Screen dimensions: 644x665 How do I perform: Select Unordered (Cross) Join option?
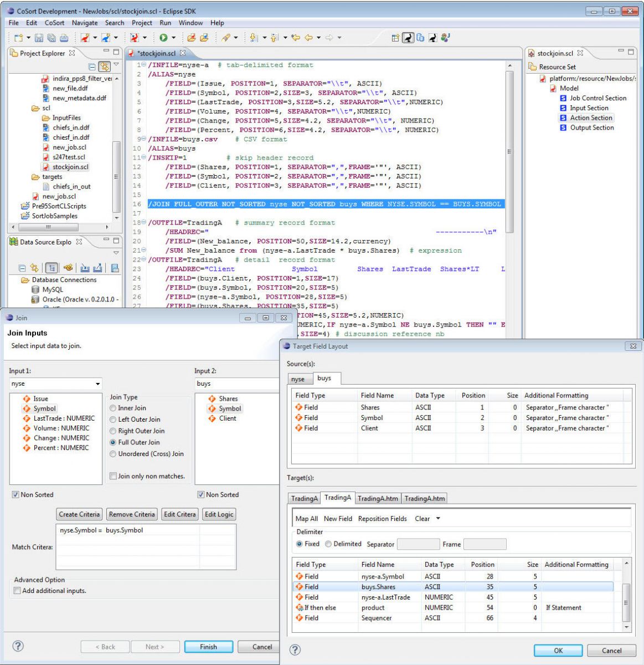point(113,454)
